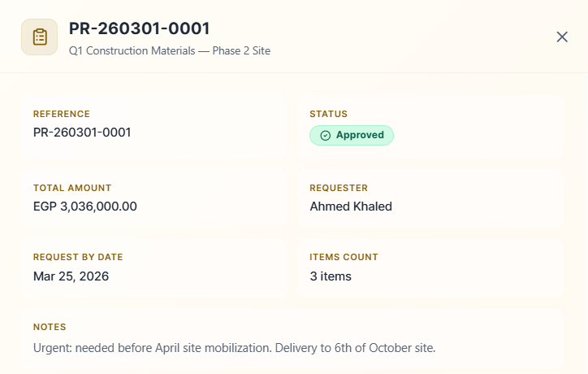588x374 pixels.
Task: Click the REFERENCE field label
Action: [x=62, y=114]
